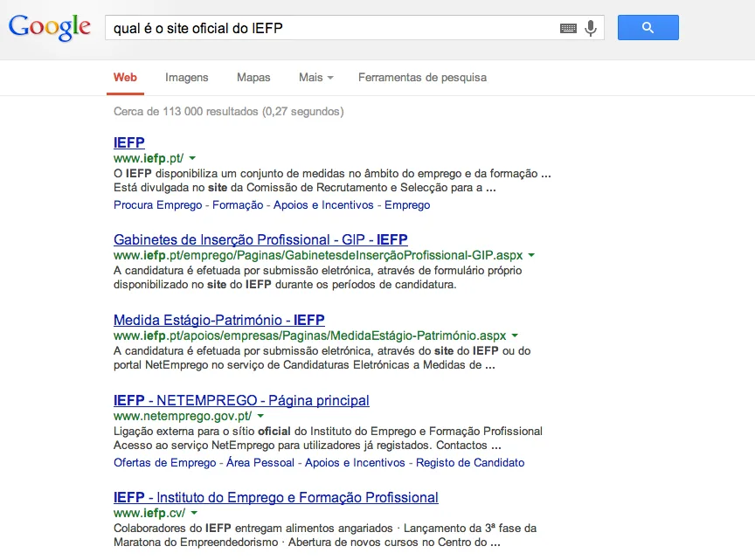Open the Emprego sitelink under IEFP
This screenshot has height=560, width=755.
tap(407, 205)
